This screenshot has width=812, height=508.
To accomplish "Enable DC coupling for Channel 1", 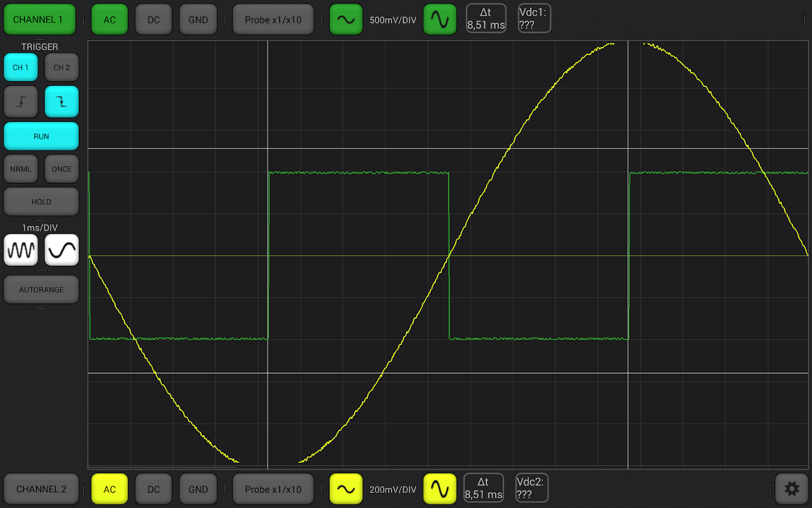I will pyautogui.click(x=153, y=18).
